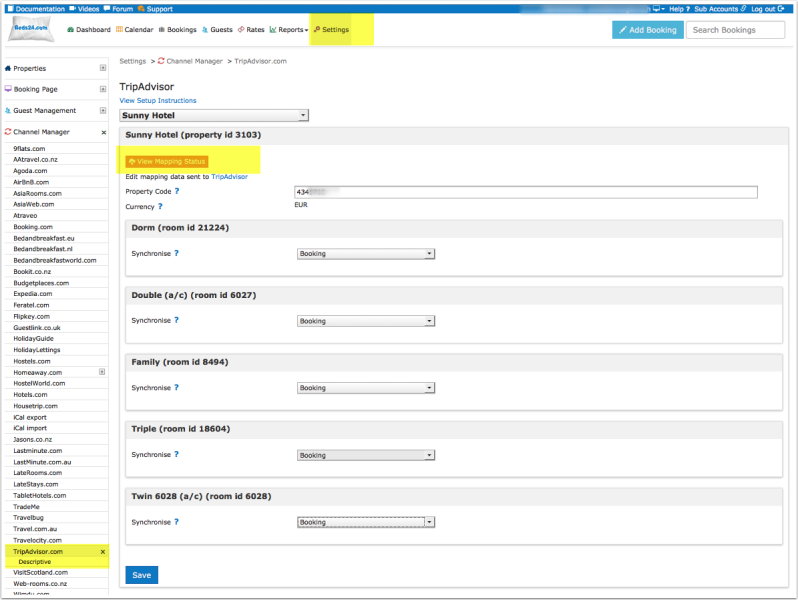Show Synchronise help for Family room
Viewport: 798px width, 600px height.
[177, 388]
